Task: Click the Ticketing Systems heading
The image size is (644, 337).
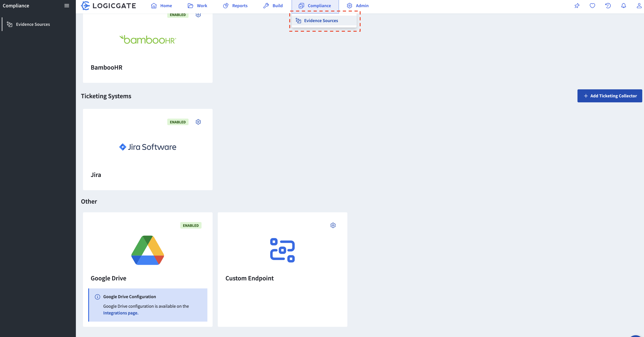Action: coord(106,96)
